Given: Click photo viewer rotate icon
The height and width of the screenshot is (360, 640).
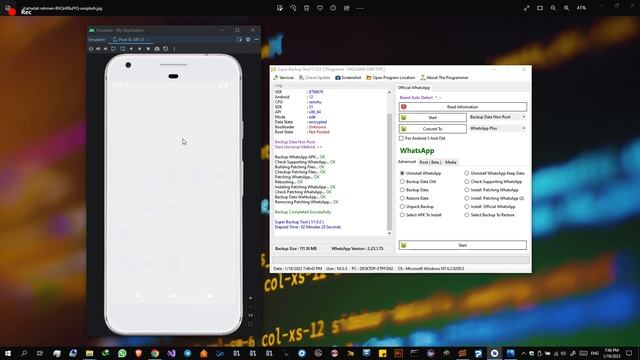Looking at the screenshot, I should (x=293, y=8).
